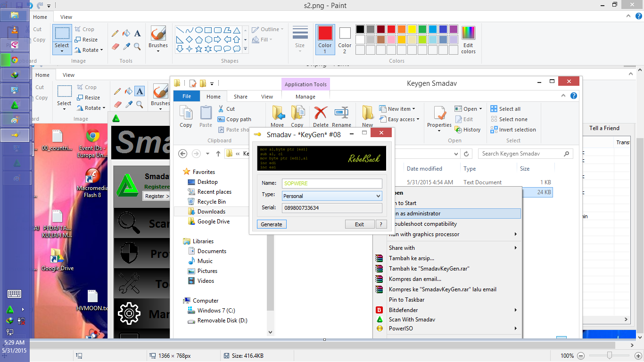Activate the Color picker in s2.png Paint ribbon

tap(126, 47)
